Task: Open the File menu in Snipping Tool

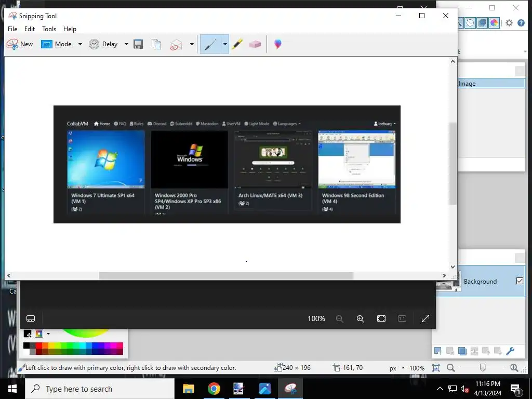Action: pos(12,29)
